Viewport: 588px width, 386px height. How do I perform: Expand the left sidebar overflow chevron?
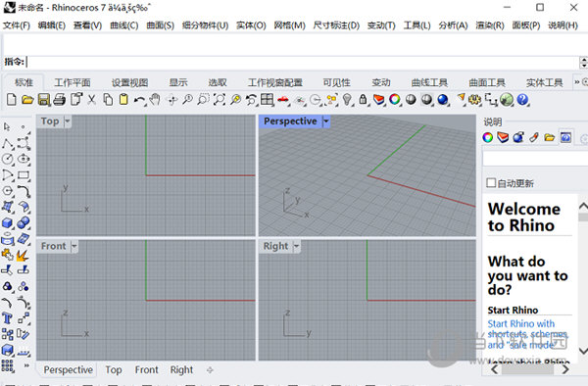click(x=26, y=365)
